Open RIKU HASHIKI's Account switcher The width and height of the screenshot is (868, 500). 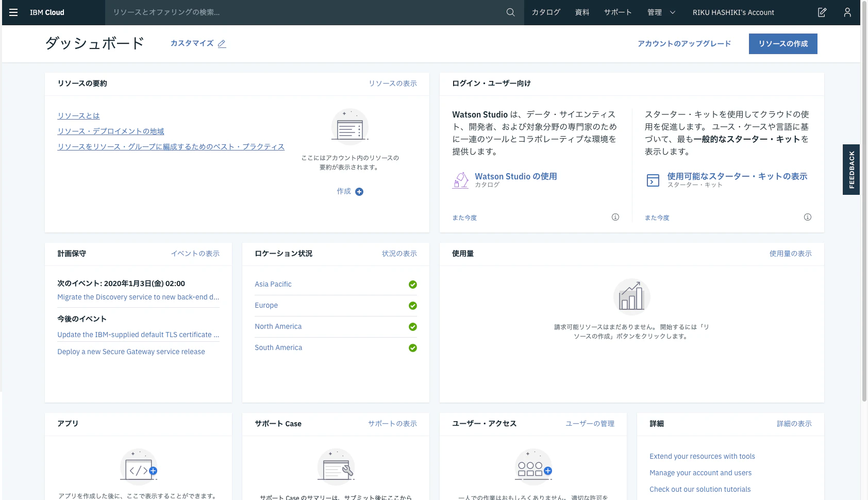tap(733, 12)
